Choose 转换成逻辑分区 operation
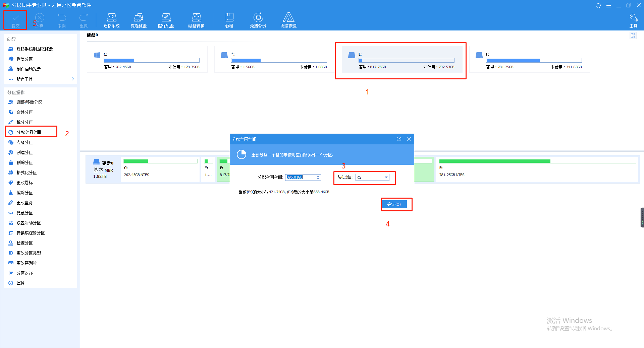 (31, 233)
